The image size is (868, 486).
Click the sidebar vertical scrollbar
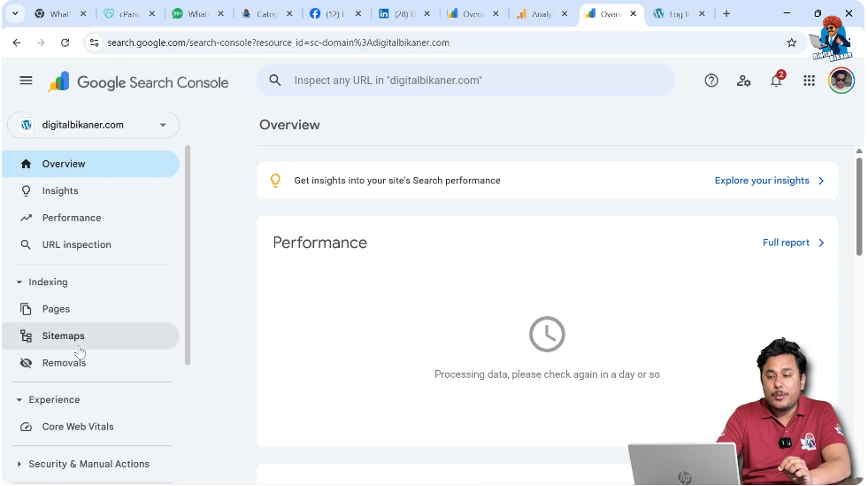click(188, 255)
